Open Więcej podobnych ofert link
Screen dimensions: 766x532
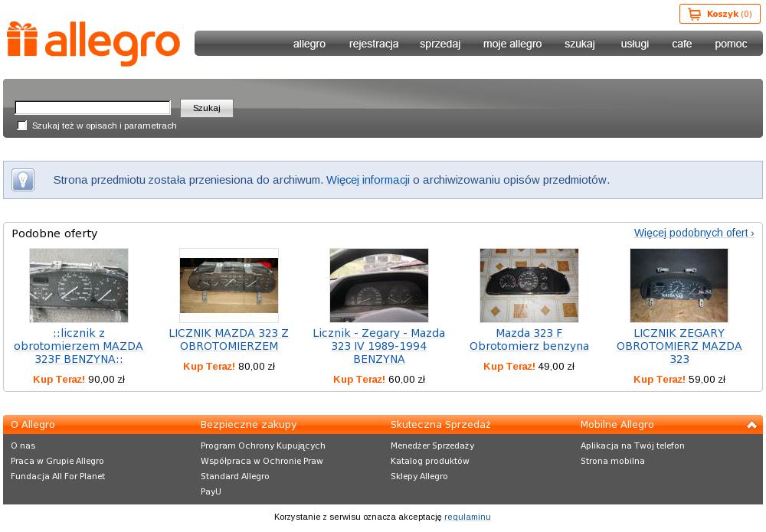pos(694,233)
